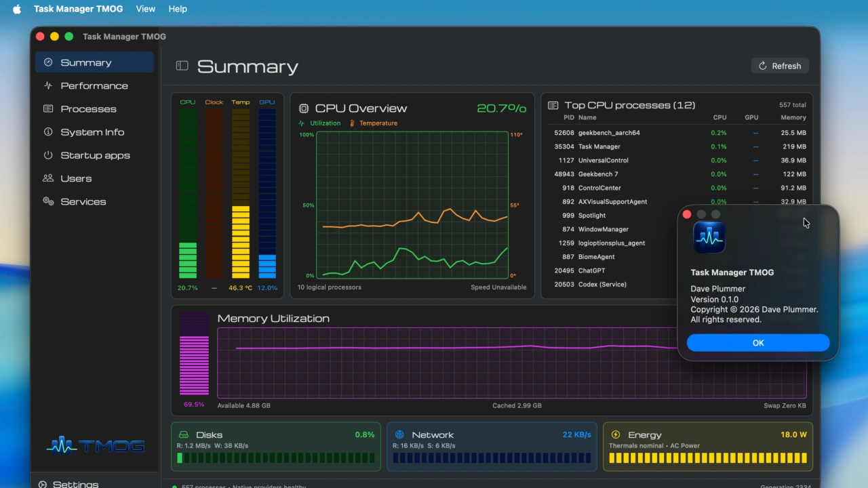868x488 pixels.
Task: Click the System Info icon
Action: click(x=48, y=132)
